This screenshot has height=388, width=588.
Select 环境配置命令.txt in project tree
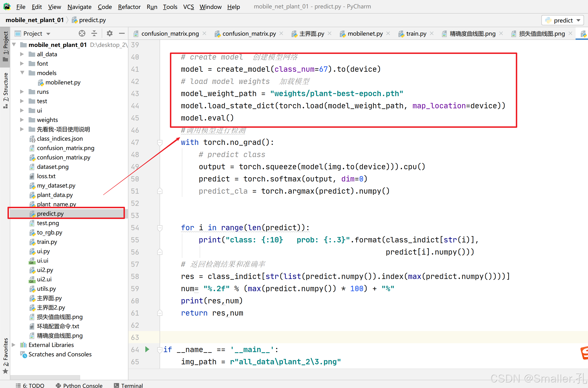(58, 326)
